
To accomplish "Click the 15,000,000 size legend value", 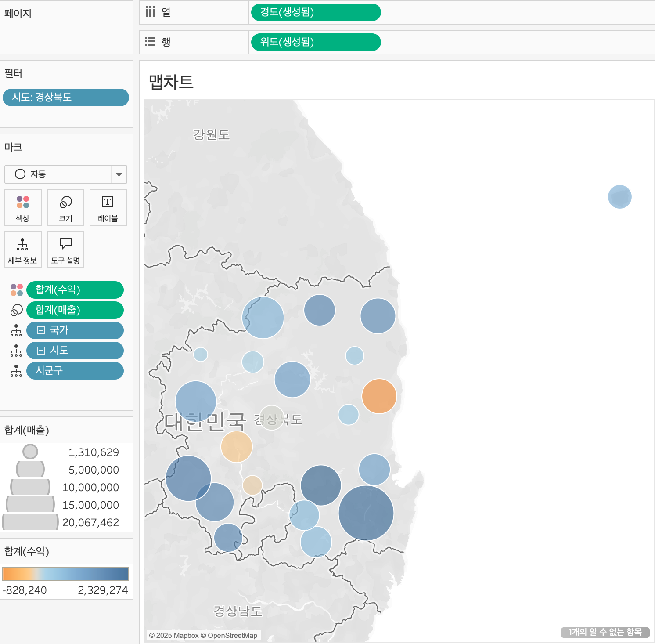I will 91,505.
